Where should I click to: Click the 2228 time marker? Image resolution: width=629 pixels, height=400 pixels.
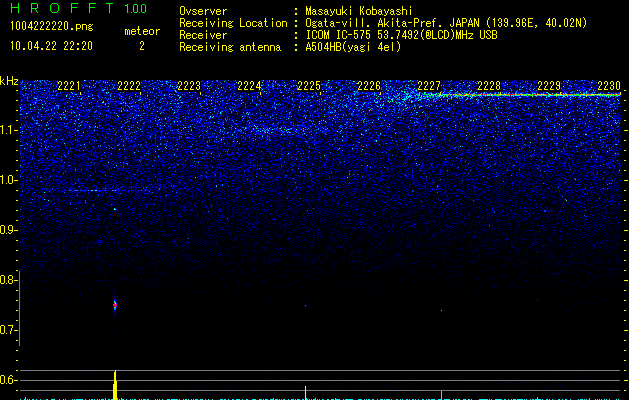coord(489,86)
